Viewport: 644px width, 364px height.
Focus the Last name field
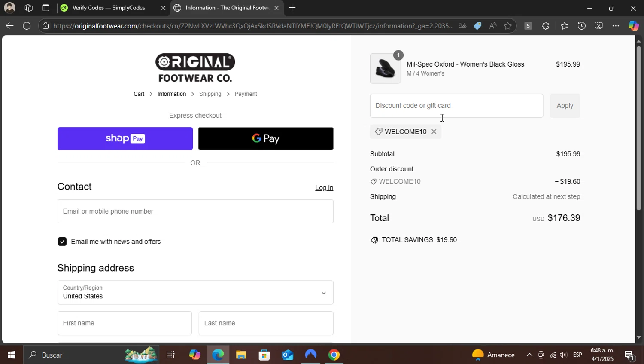[x=266, y=323]
